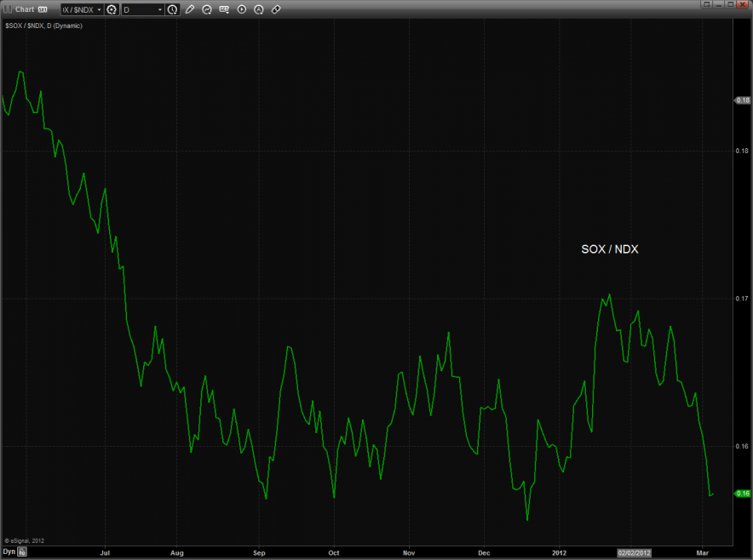Open the $SOX / $NDX symbol dropdown
The image size is (753, 560).
pyautogui.click(x=82, y=9)
